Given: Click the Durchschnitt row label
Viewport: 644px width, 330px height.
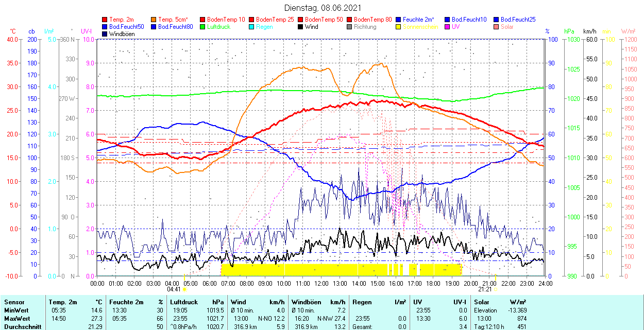Looking at the screenshot, I should point(22,326).
